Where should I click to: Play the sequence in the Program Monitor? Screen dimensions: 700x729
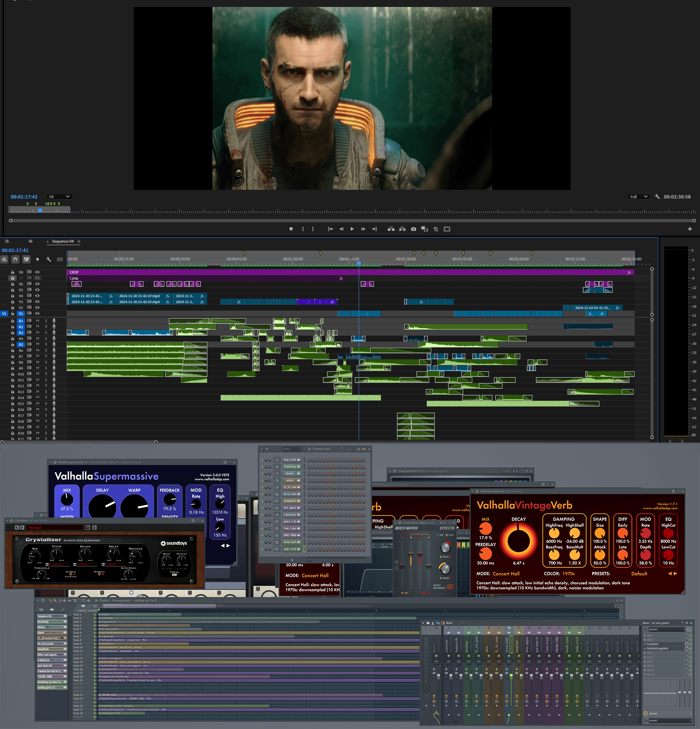pos(352,229)
